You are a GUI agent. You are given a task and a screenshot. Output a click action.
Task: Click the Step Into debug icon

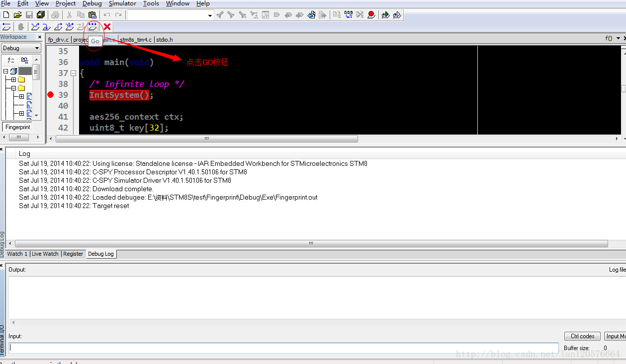[x=47, y=26]
